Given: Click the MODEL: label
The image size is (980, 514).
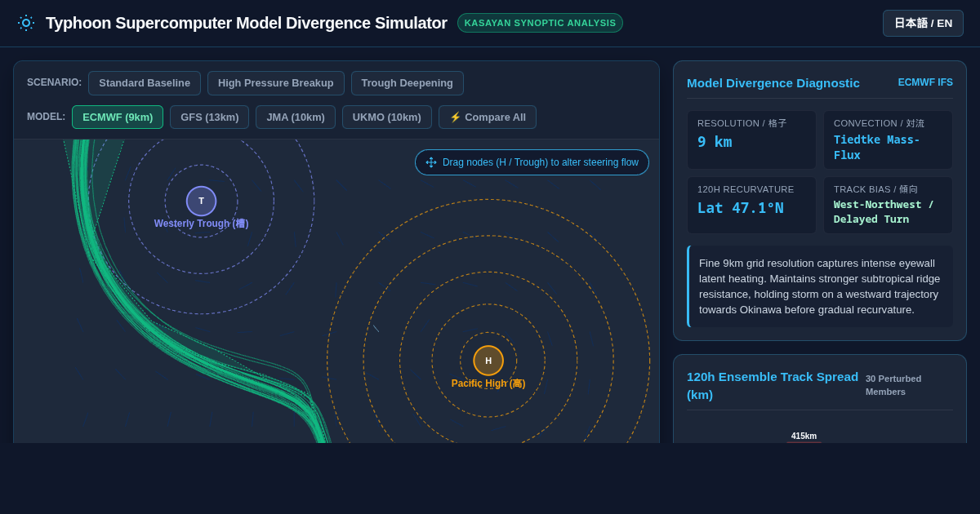Looking at the screenshot, I should click(x=46, y=117).
